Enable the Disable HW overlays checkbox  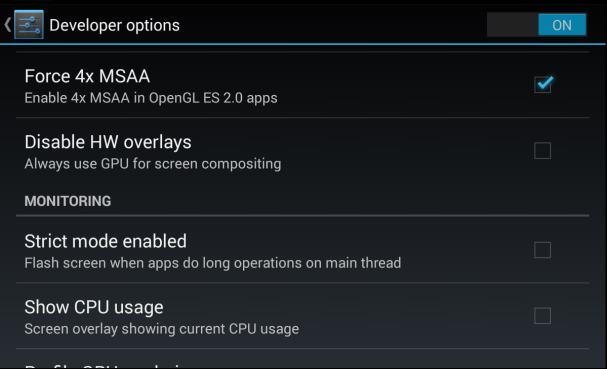click(x=542, y=151)
